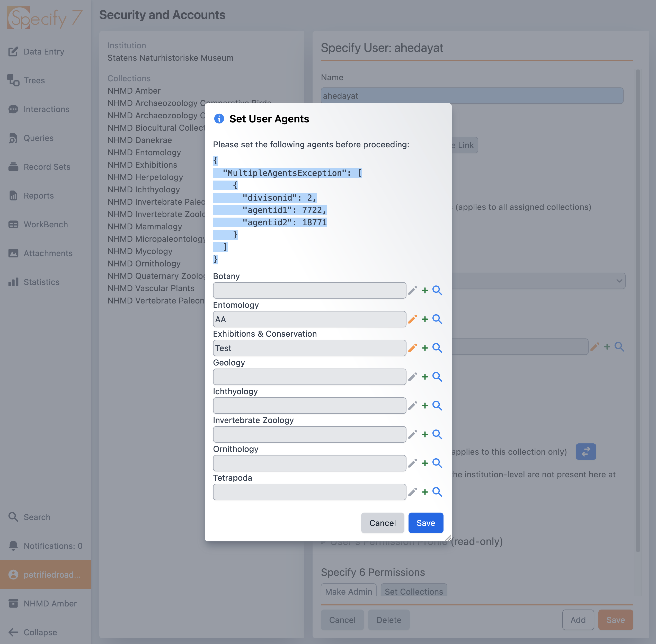Open Record Sets

(47, 167)
